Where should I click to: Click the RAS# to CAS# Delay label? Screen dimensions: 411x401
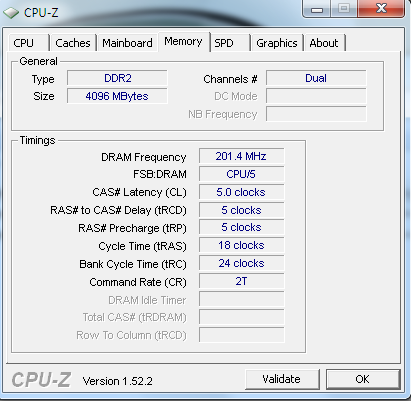tap(118, 211)
